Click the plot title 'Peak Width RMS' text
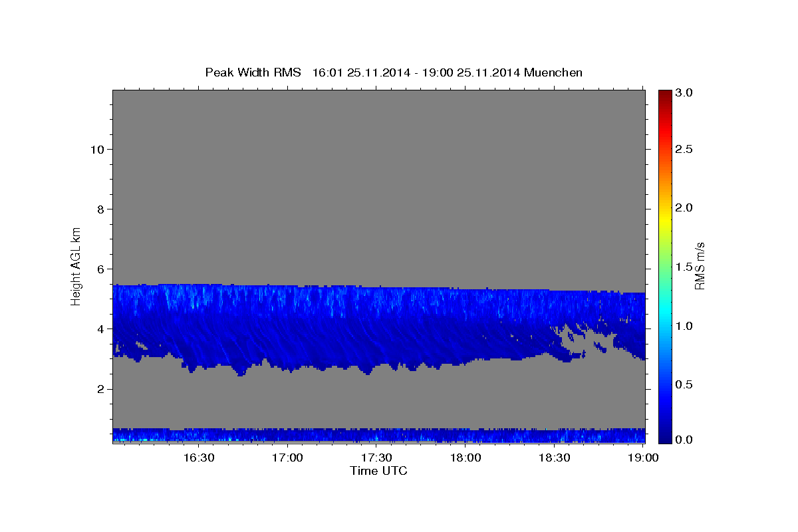Image resolution: width=798 pixels, height=532 pixels. pyautogui.click(x=253, y=72)
